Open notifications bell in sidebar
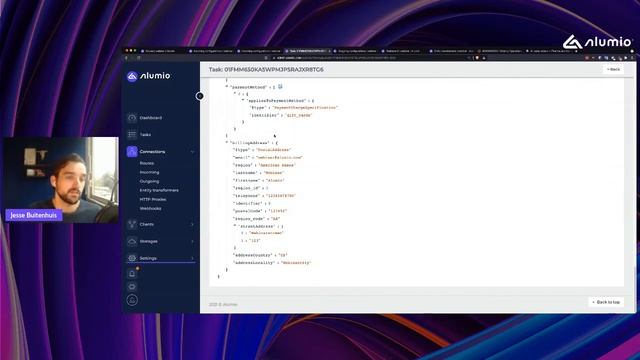This screenshot has height=360, width=640. [x=132, y=273]
